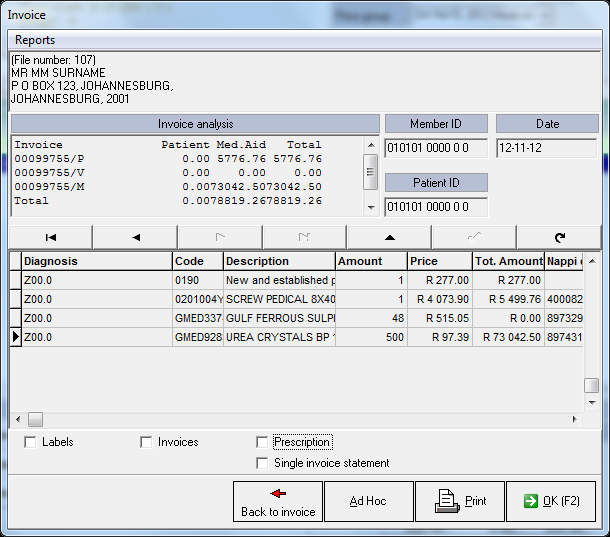Click the Diagnosis column header
The height and width of the screenshot is (537, 610).
[x=96, y=261]
